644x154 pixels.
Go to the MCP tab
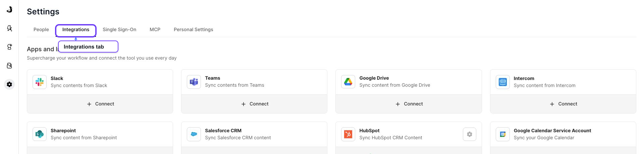pyautogui.click(x=155, y=29)
